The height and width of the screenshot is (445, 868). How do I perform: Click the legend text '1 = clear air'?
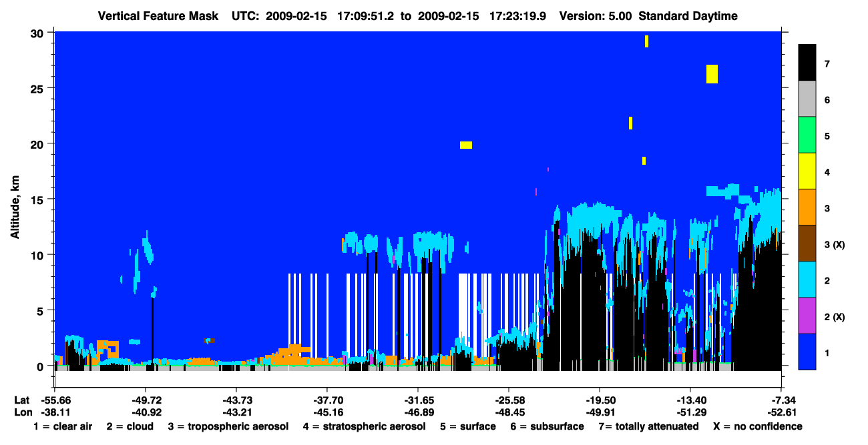63,426
